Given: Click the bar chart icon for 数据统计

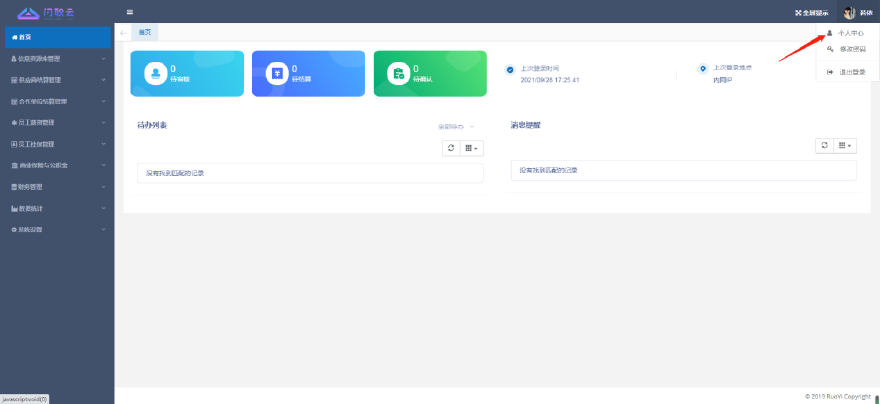Looking at the screenshot, I should 14,208.
